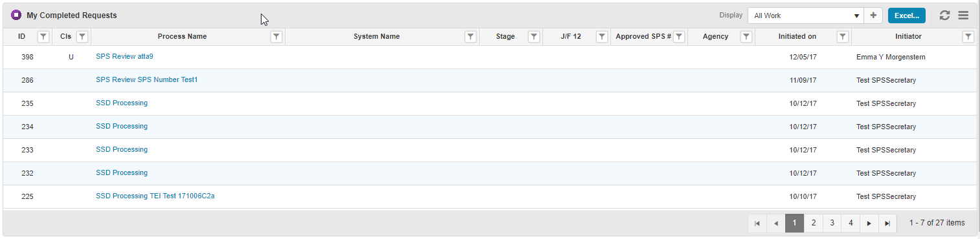Open the Agency column filter
Viewport: 980px width, 239px height.
point(746,37)
